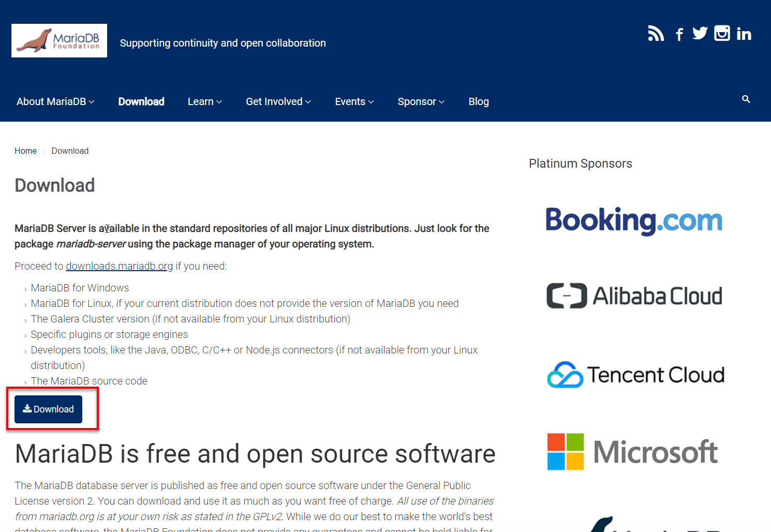Open the Events dropdown menu
Image resolution: width=771 pixels, height=532 pixels.
354,101
